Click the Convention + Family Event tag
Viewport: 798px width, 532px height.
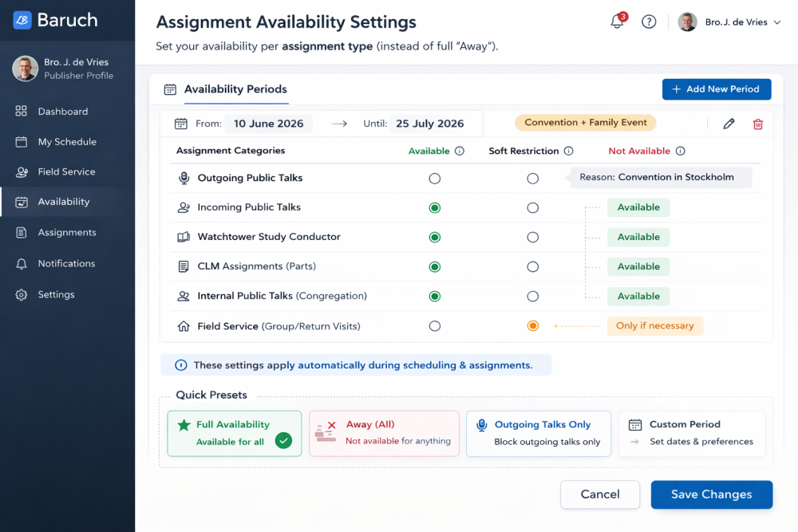[x=586, y=123]
